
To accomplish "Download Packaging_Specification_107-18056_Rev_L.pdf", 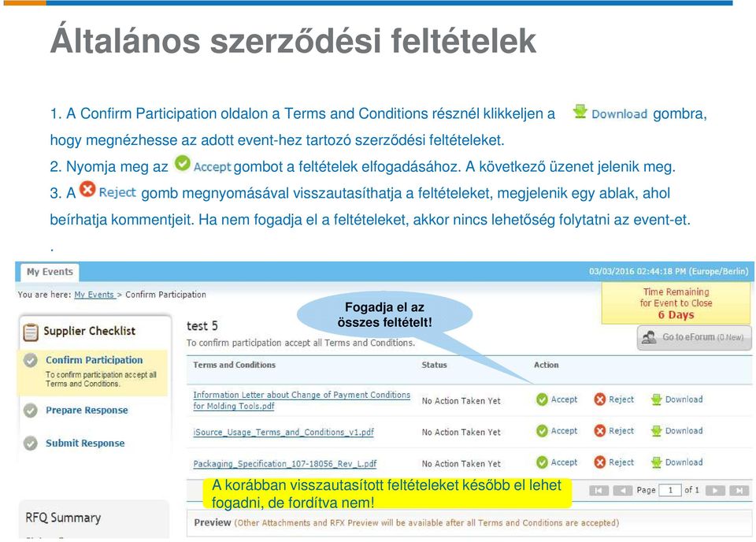I will [x=677, y=462].
